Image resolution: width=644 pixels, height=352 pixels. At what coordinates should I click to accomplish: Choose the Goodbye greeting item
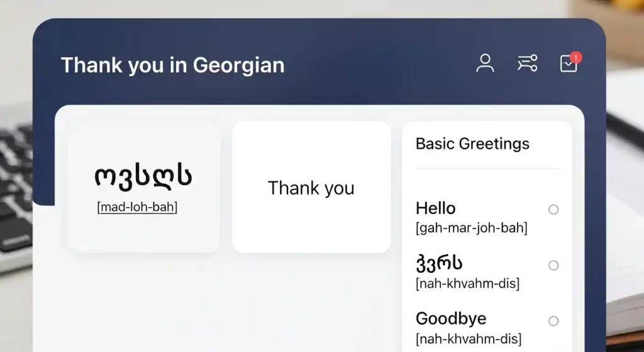[451, 319]
